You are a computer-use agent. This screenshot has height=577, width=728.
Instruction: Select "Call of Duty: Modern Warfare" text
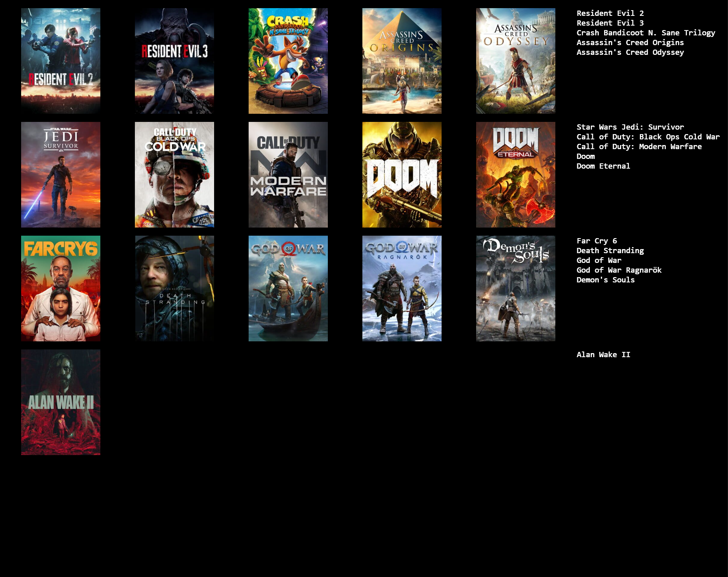(639, 147)
